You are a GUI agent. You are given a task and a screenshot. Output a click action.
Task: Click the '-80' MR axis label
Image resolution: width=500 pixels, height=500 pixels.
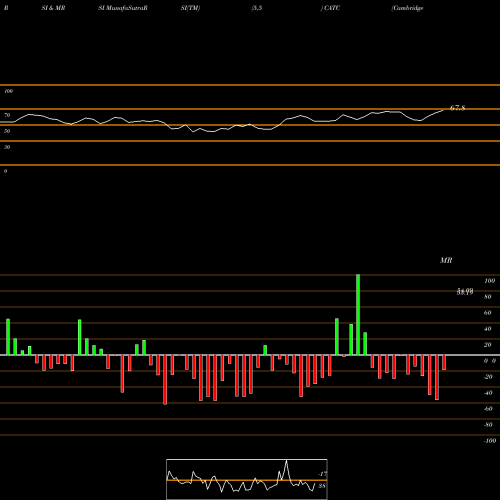(488, 425)
